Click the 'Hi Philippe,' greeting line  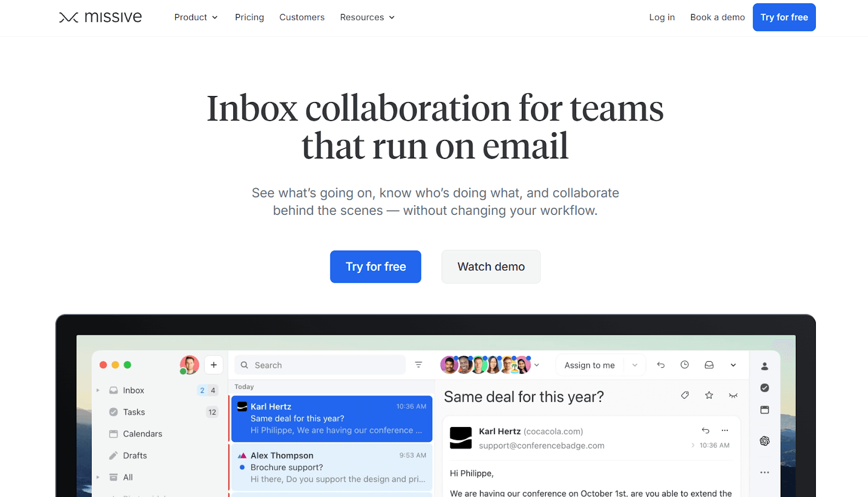pos(471,473)
